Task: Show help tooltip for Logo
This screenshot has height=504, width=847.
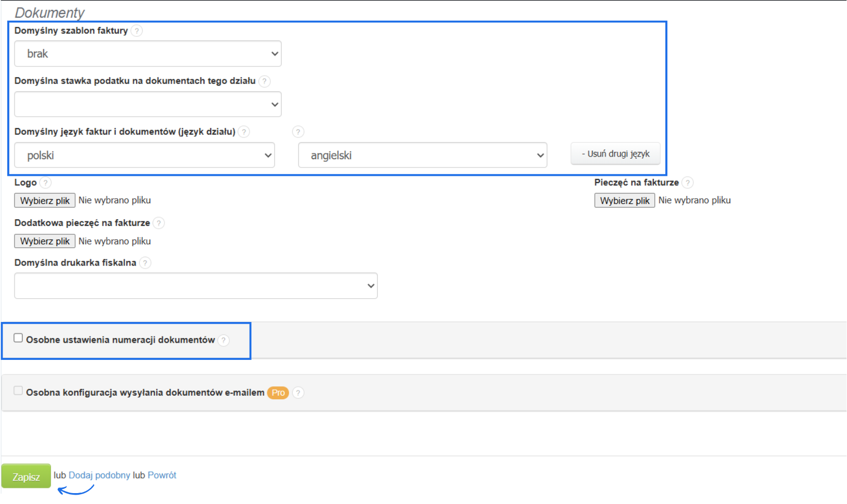Action: 45,183
